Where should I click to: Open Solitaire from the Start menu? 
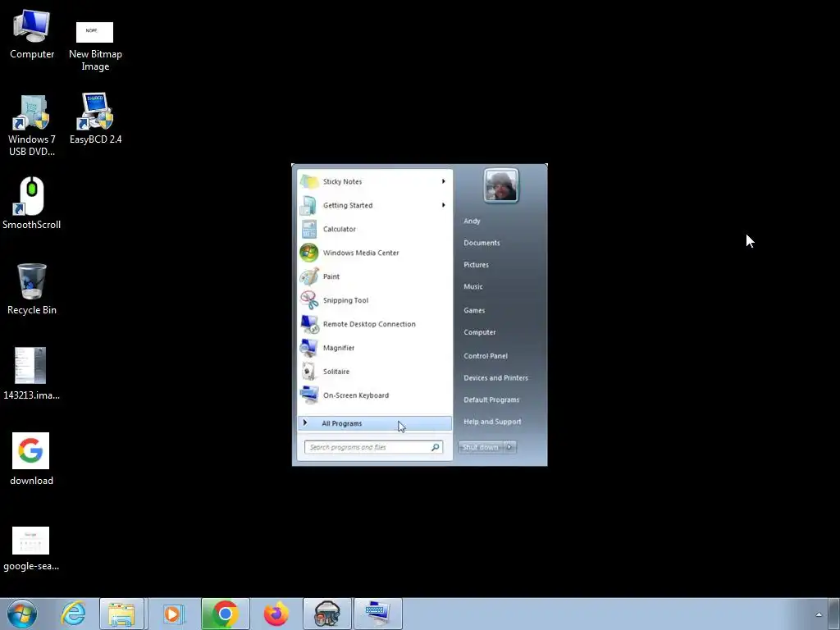(x=375, y=372)
